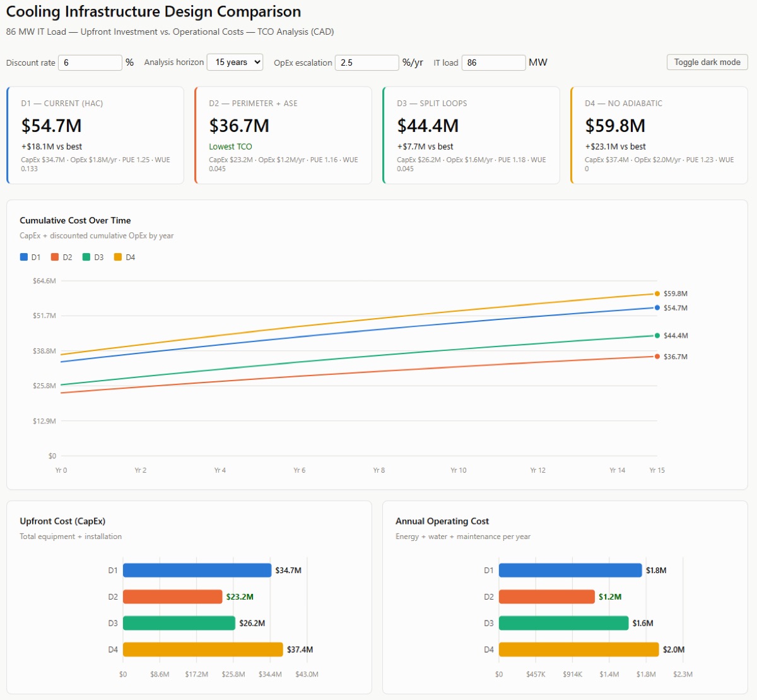Click the yellow D4 legend swatch
This screenshot has height=700, width=757.
pos(118,257)
